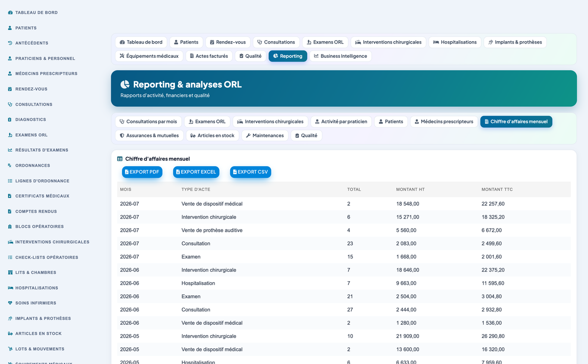Click the pie chart icon in Reporting header
Viewport: 588px width, 364px height.
tap(125, 84)
